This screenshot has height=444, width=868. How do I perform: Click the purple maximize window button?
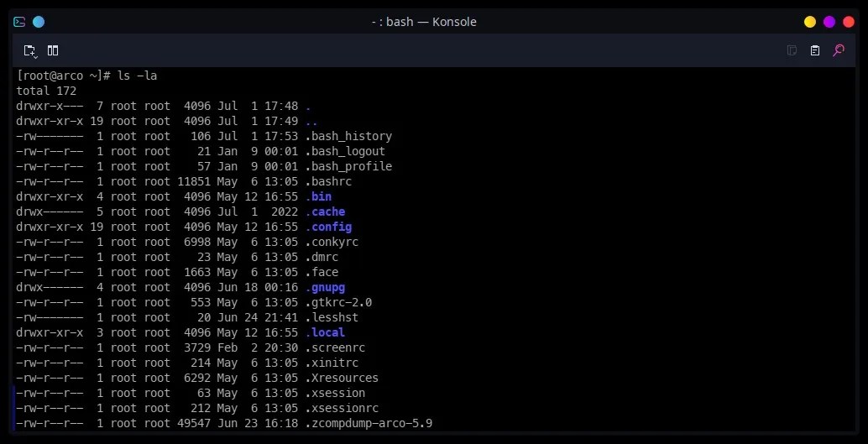(x=829, y=22)
